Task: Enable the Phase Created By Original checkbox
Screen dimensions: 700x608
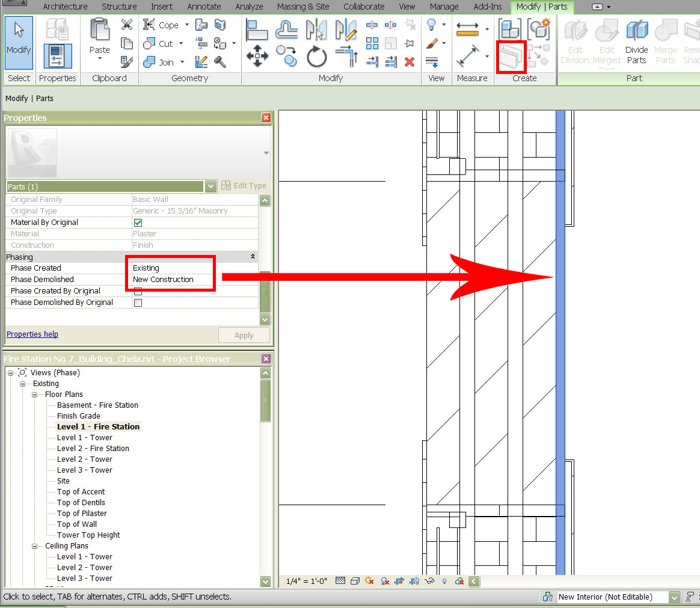Action: [x=138, y=291]
